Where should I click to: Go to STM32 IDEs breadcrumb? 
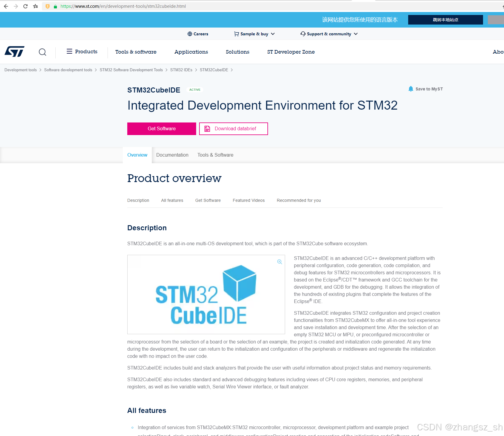pos(181,70)
